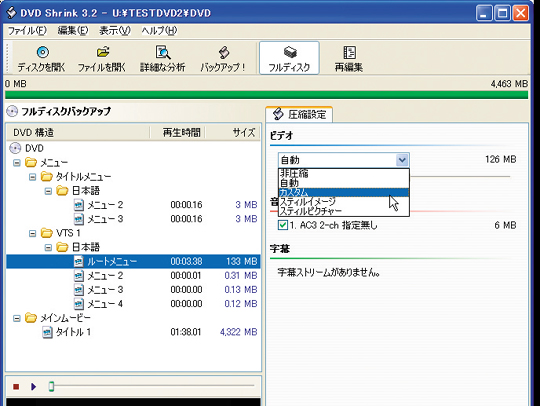540x406 pixels.
Task: Choose スティルイメージ option
Action: pyautogui.click(x=344, y=201)
